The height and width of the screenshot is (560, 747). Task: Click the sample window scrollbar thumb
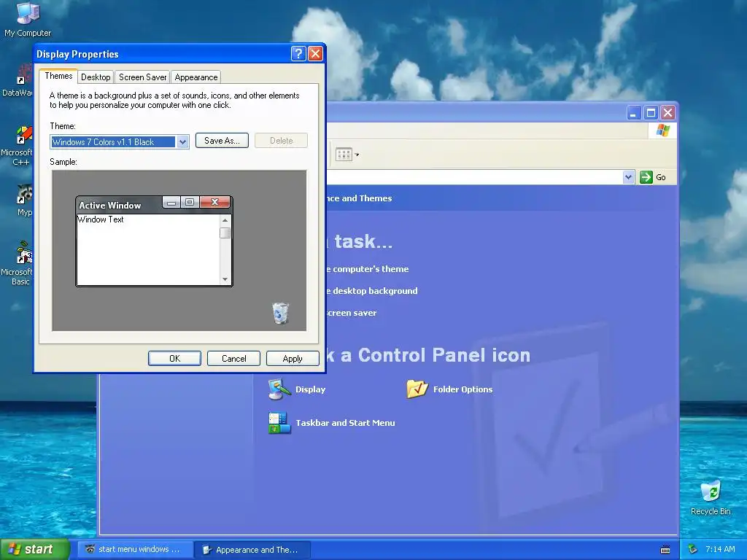tap(225, 233)
